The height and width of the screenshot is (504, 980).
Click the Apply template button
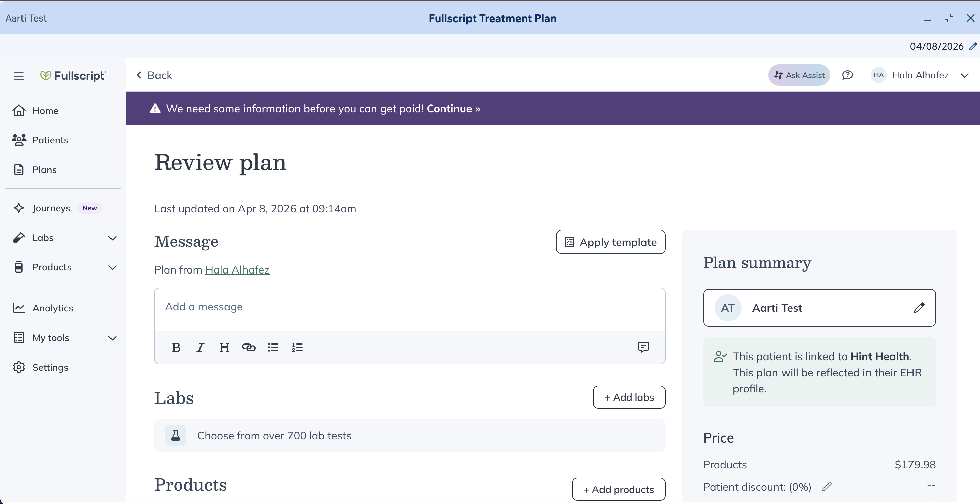click(x=611, y=242)
